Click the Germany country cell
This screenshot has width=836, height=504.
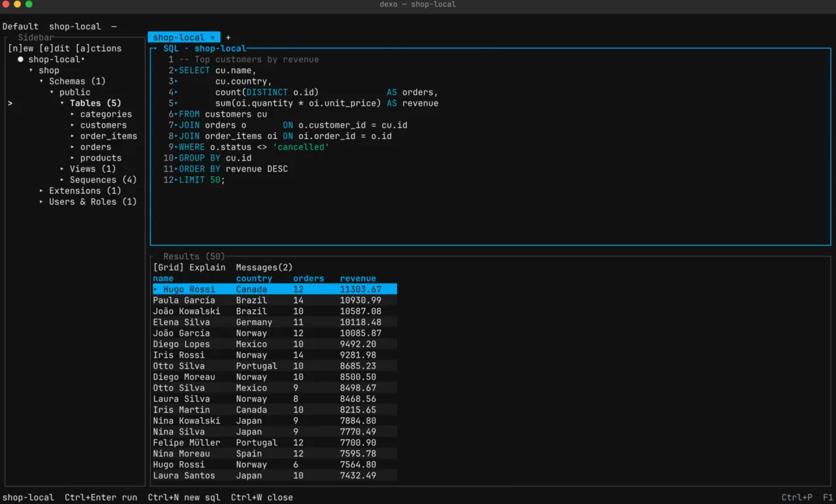coord(254,323)
